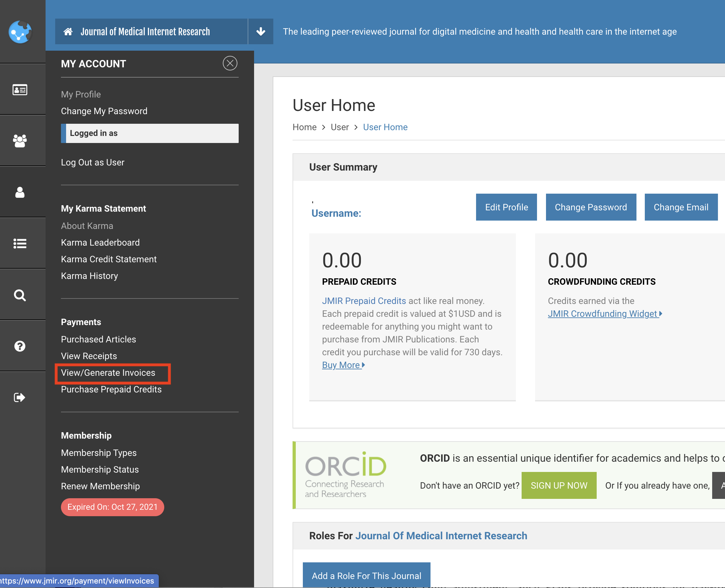Follow the JMIR Crowdfunding Widget link
Image resolution: width=725 pixels, height=588 pixels.
604,314
